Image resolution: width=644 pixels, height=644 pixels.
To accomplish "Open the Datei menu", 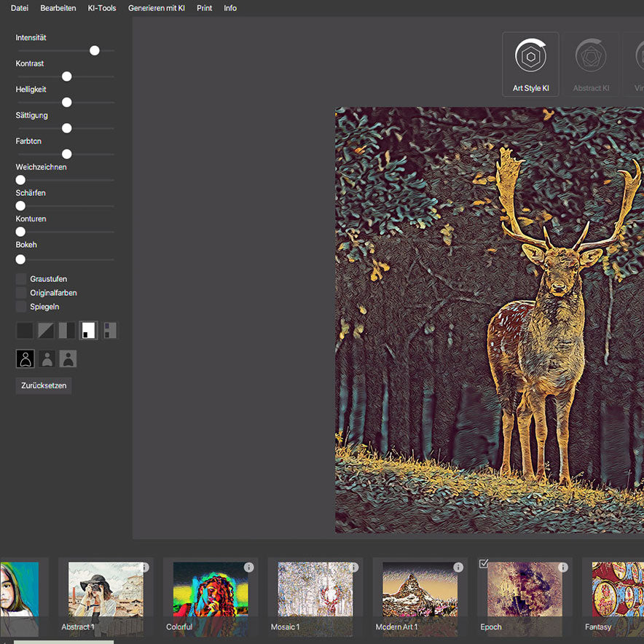I will pyautogui.click(x=19, y=8).
